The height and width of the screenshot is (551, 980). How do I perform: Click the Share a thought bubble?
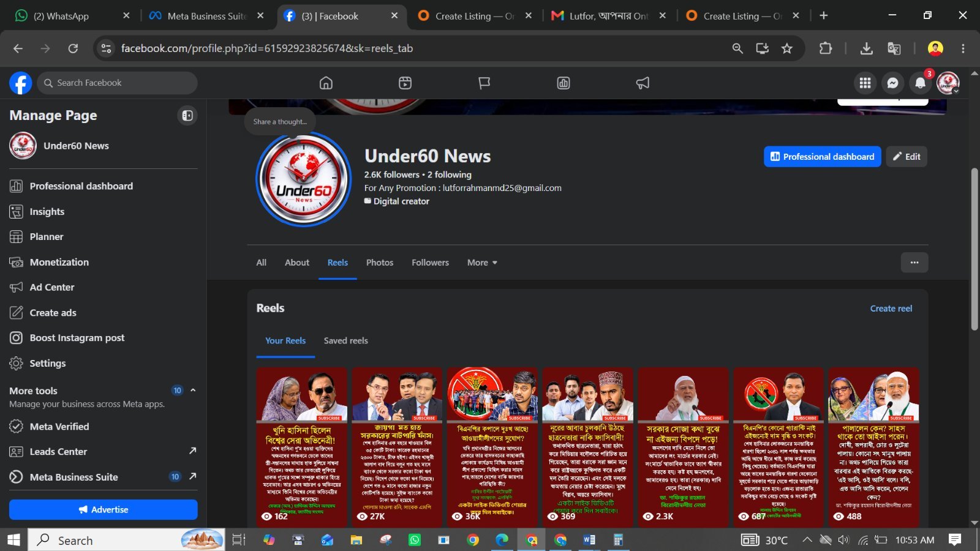[280, 122]
